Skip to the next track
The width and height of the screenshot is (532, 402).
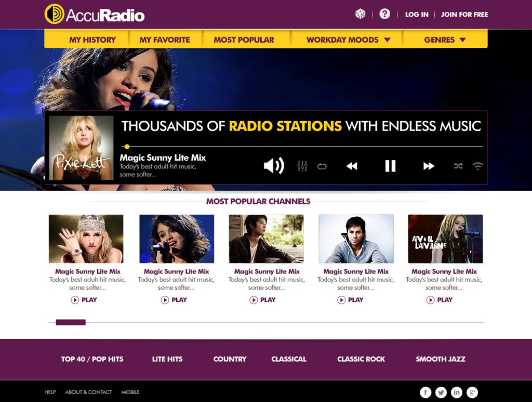click(x=429, y=166)
